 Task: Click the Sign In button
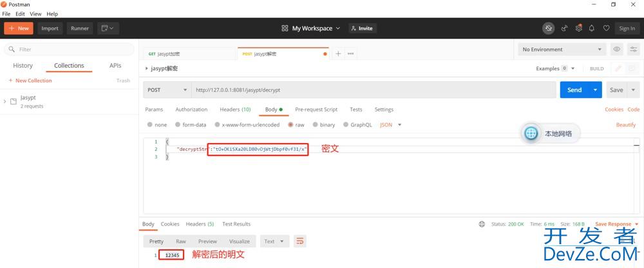[627, 28]
